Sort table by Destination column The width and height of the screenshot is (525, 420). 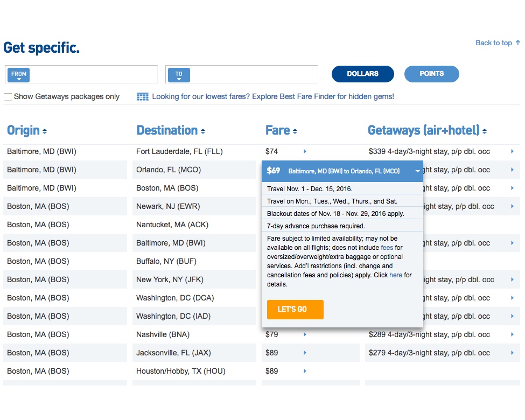(x=170, y=130)
